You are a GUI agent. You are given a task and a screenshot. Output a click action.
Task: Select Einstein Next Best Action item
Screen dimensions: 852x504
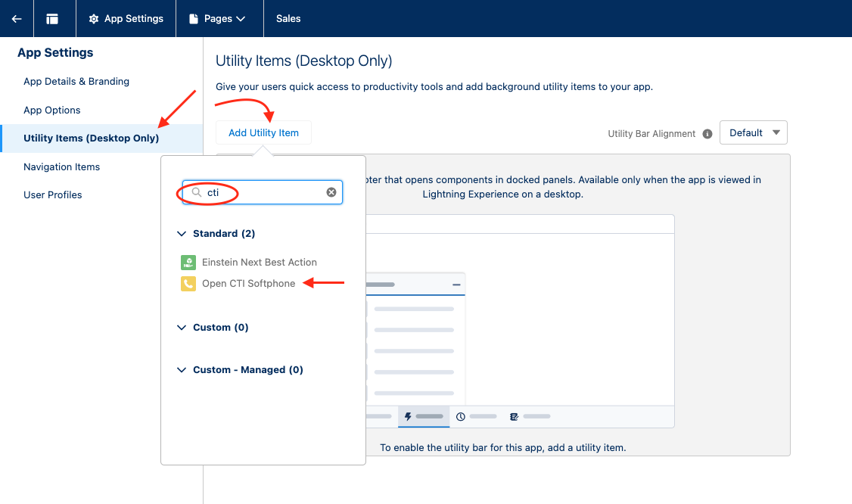260,262
